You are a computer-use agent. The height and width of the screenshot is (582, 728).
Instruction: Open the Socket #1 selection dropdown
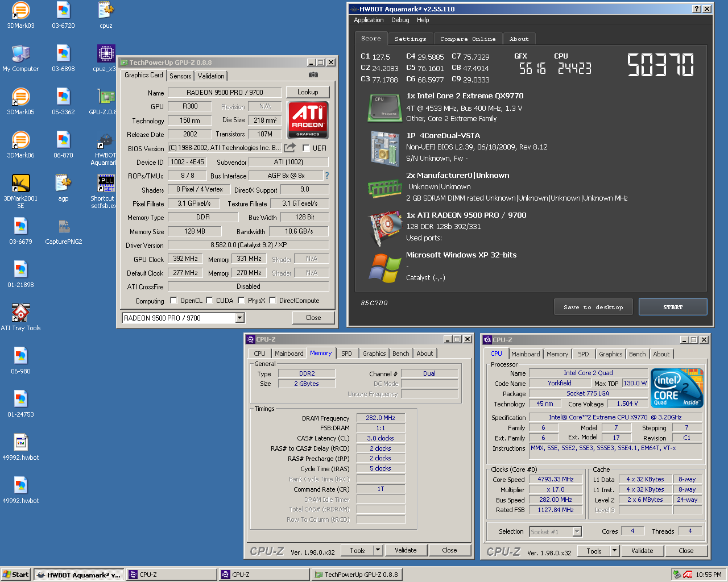tap(577, 532)
